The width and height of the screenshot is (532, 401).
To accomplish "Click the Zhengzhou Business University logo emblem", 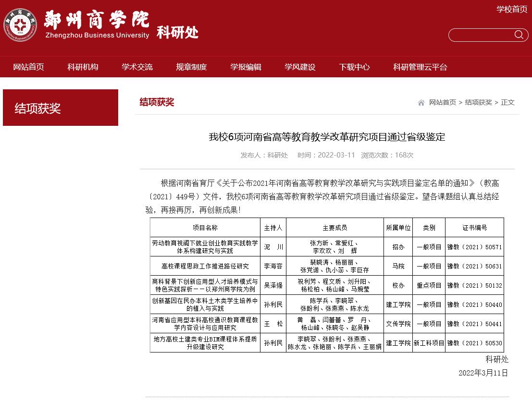I will (x=20, y=25).
